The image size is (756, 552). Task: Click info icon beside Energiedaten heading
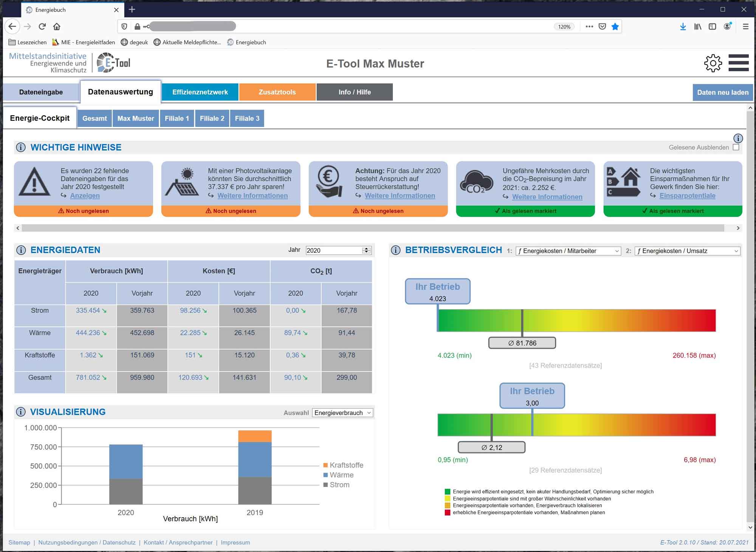click(21, 250)
